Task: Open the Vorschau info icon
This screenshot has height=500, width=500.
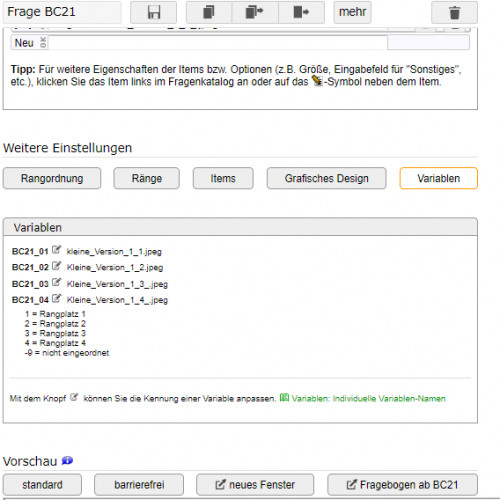Action: tap(67, 461)
